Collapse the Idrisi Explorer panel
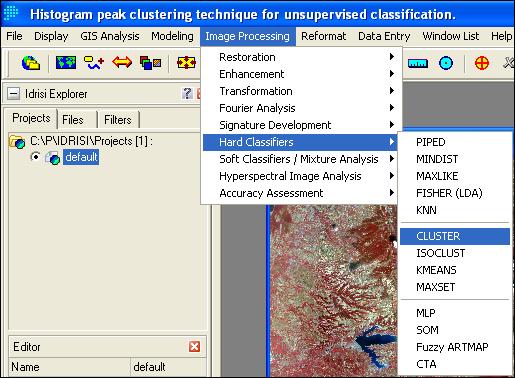Image resolution: width=515 pixels, height=378 pixels. click(x=13, y=94)
